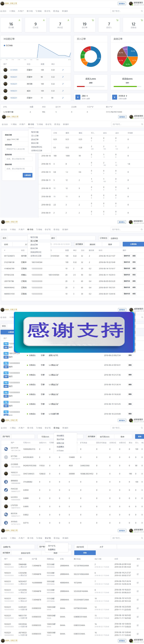Open the share arrow in the 成交 order row

(63, 91)
